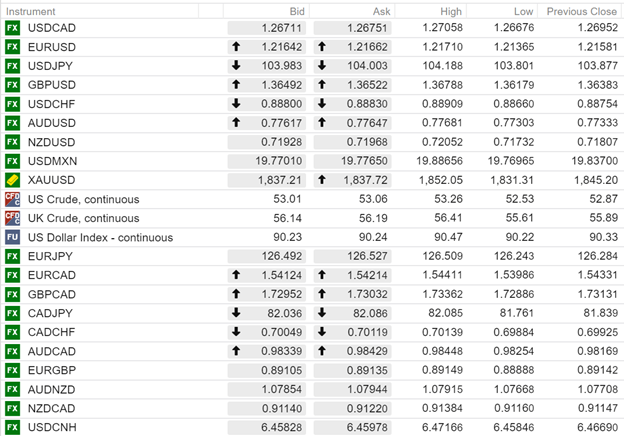Image resolution: width=624 pixels, height=436 pixels.
Task: Click the FU icon for US Dollar Index
Action: pos(12,237)
